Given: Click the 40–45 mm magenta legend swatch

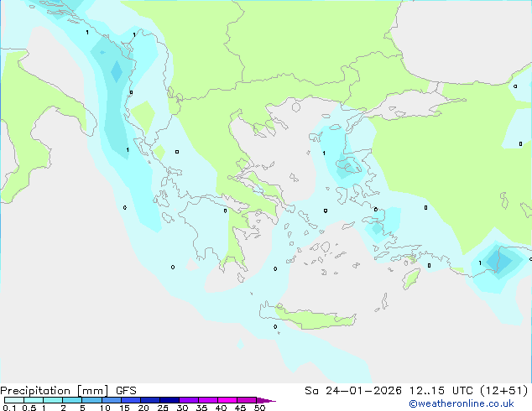Looking at the screenshot, I should 227,400.
